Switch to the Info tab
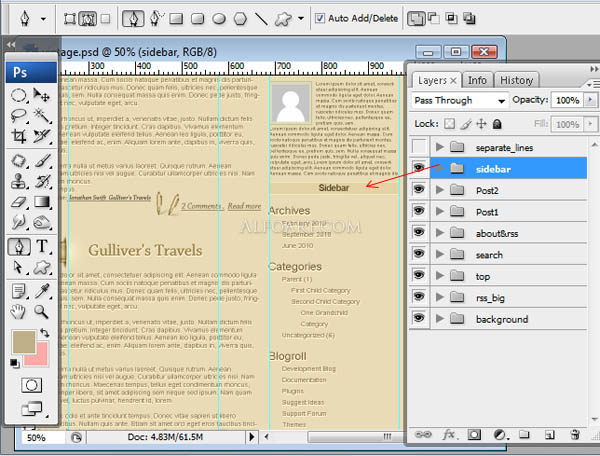The height and width of the screenshot is (456, 600). pos(477,80)
